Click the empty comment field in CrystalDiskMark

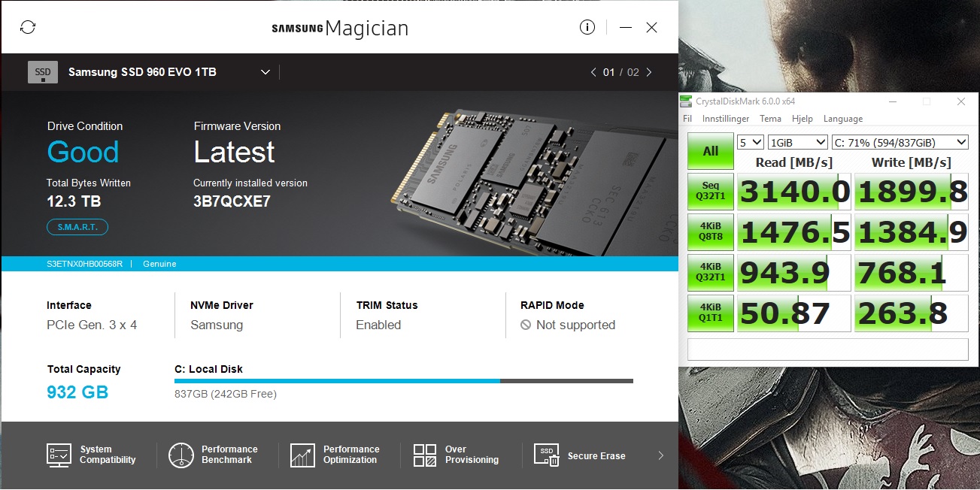pyautogui.click(x=828, y=349)
